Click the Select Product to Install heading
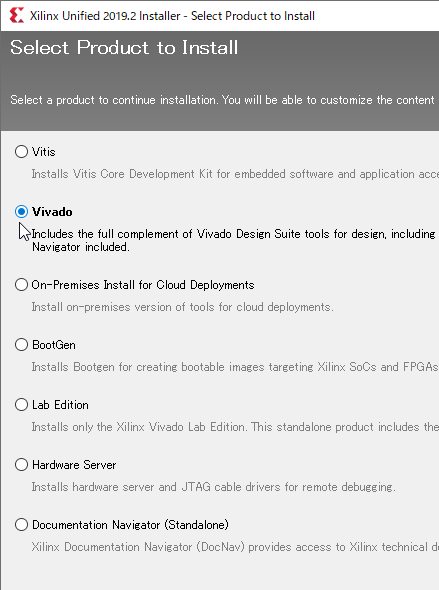 pos(124,48)
